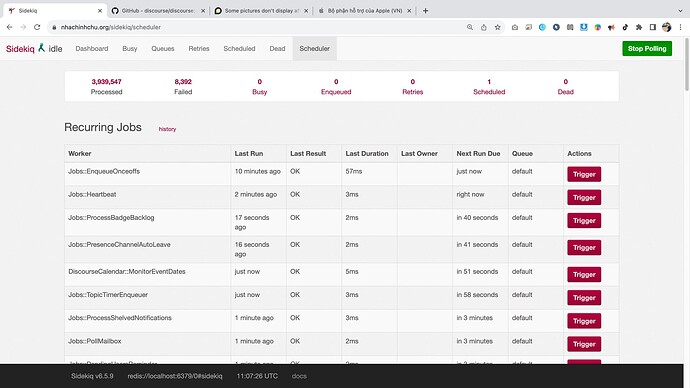This screenshot has height=388, width=690.
Task: Click the 'Jobs::Heartbeat' worker name
Action: [x=92, y=194]
